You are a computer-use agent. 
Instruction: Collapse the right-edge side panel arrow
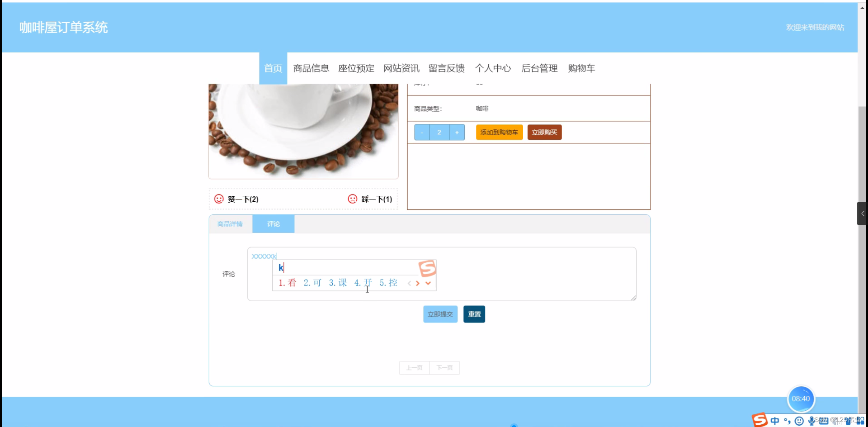(863, 213)
